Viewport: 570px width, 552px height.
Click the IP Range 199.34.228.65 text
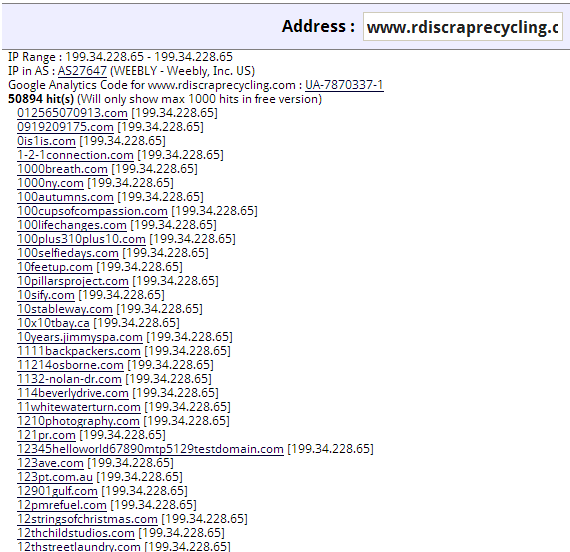(x=120, y=57)
